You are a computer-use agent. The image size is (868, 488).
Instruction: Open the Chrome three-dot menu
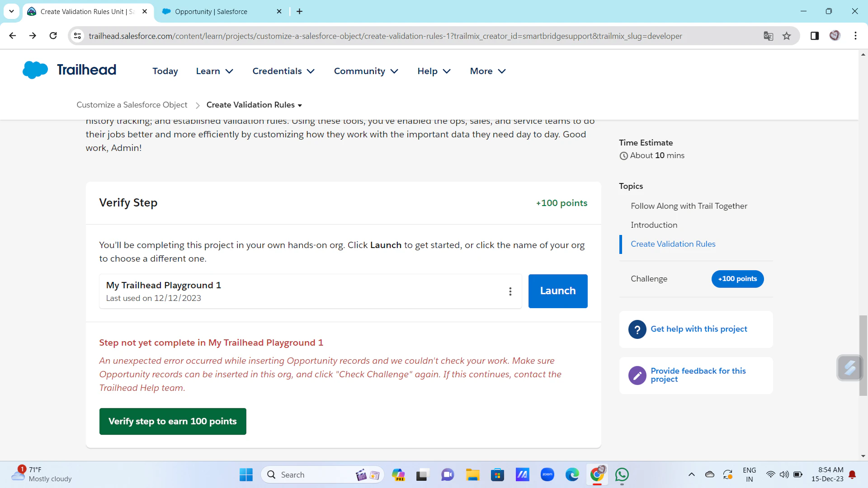point(855,36)
